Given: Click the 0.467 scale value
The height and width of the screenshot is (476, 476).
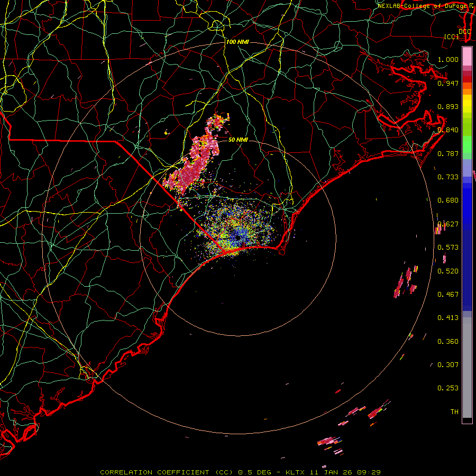Looking at the screenshot, I should [x=448, y=295].
